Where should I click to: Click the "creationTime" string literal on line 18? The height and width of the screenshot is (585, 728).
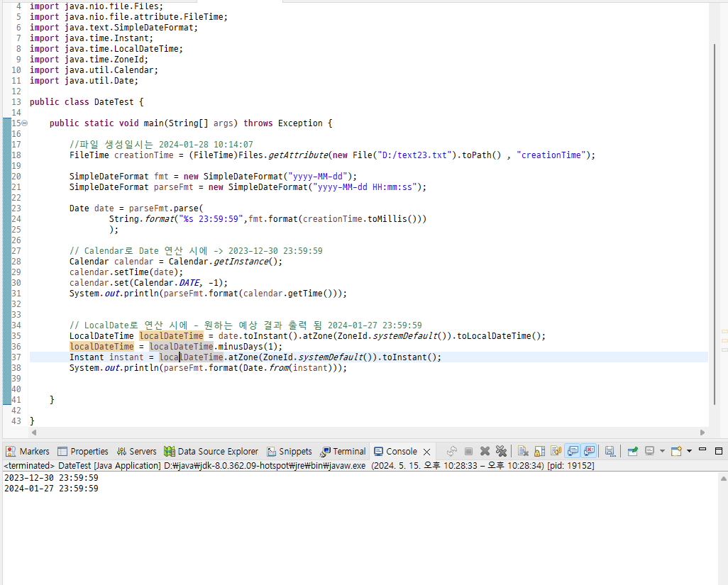point(551,155)
